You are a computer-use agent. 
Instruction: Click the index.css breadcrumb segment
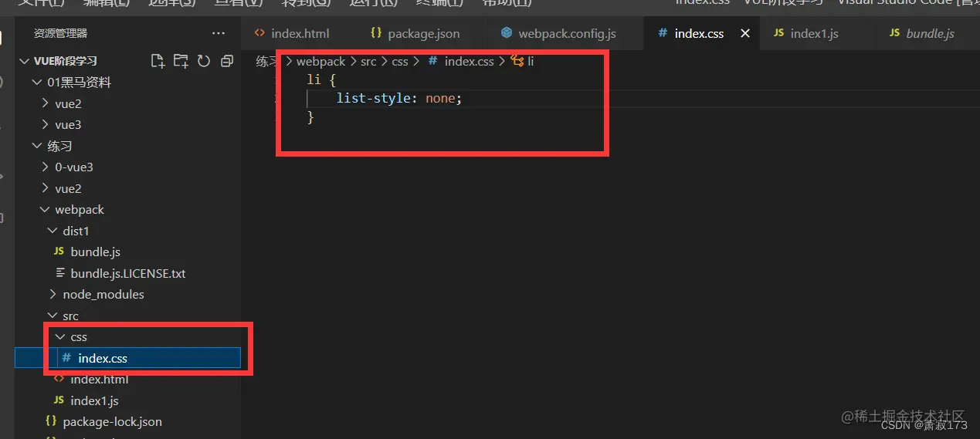coord(461,61)
